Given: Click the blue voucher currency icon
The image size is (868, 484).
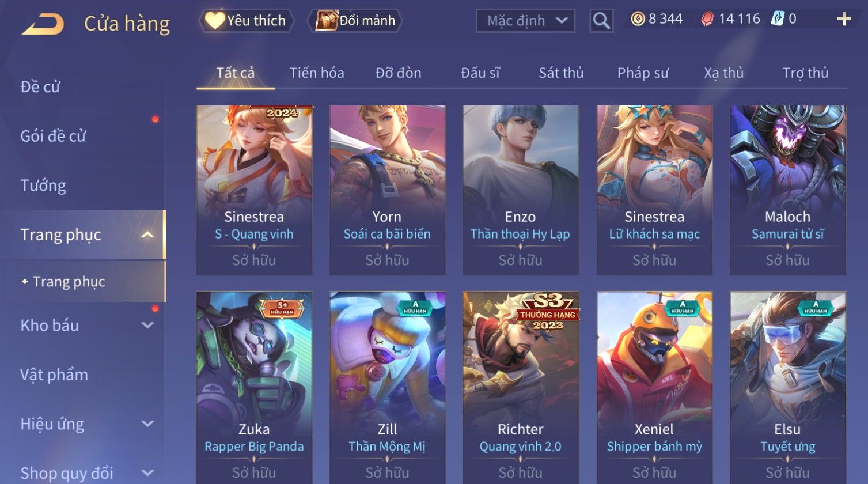Looking at the screenshot, I should click(x=778, y=19).
